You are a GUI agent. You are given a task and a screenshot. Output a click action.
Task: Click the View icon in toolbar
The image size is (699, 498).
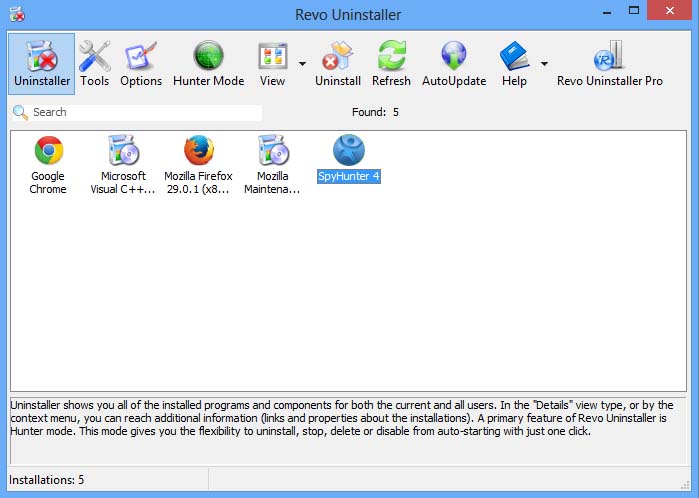(272, 64)
